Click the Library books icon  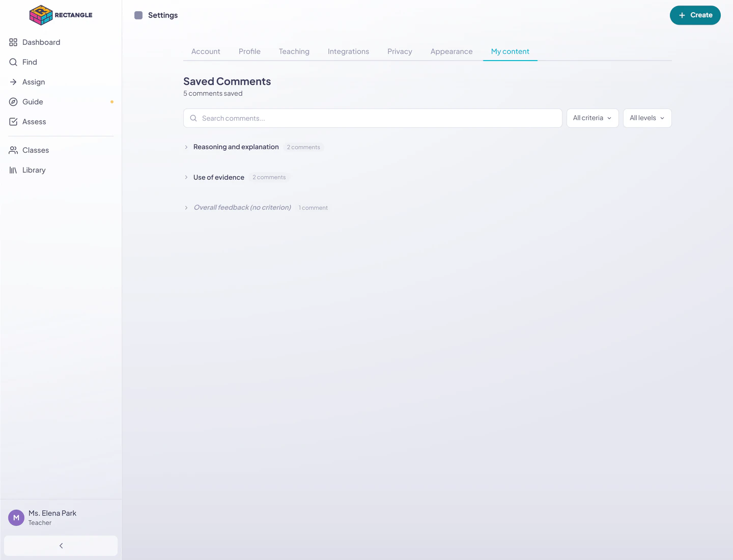13,170
